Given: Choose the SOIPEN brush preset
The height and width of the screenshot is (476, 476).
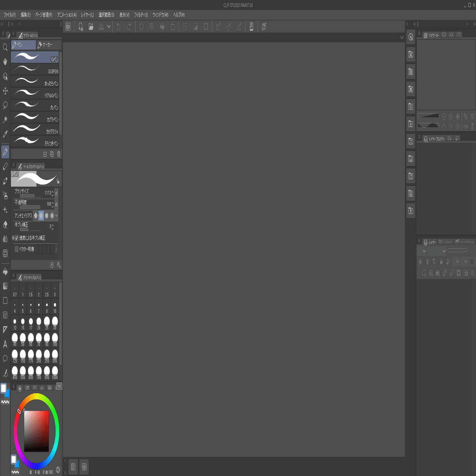Looking at the screenshot, I should [35, 69].
